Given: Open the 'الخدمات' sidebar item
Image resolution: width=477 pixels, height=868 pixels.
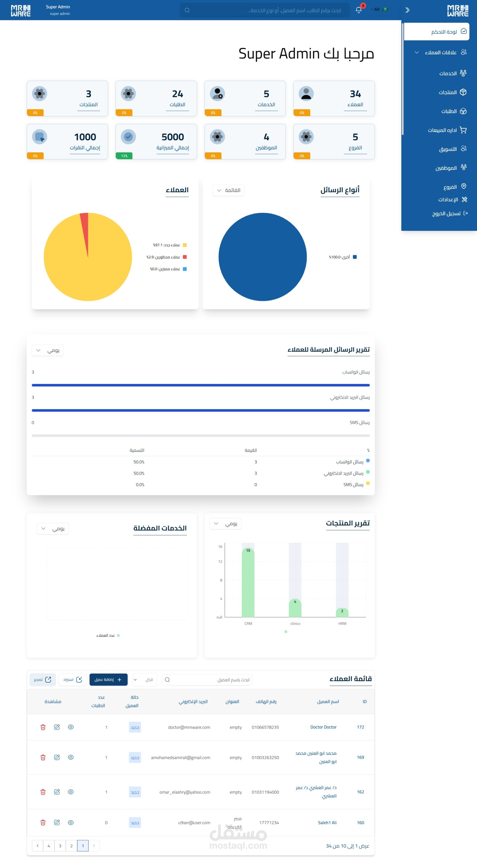Looking at the screenshot, I should tap(453, 73).
